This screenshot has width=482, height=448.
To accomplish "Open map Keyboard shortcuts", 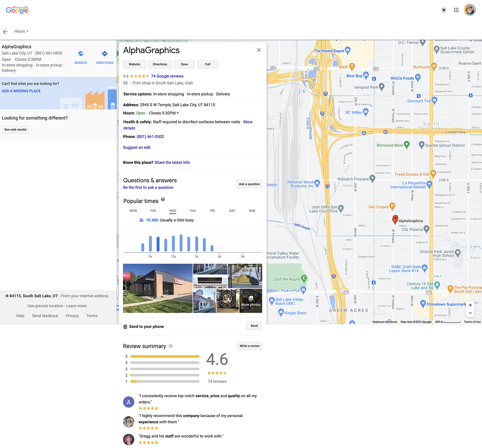I will 385,322.
